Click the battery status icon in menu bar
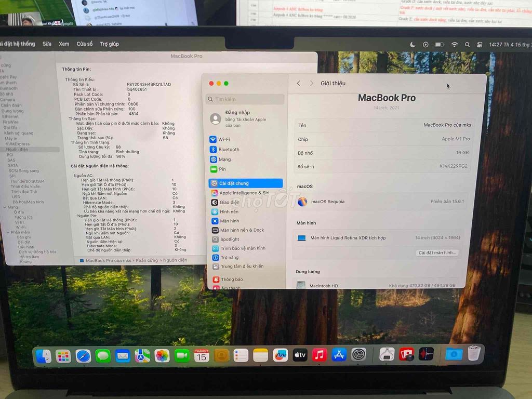 (440, 45)
